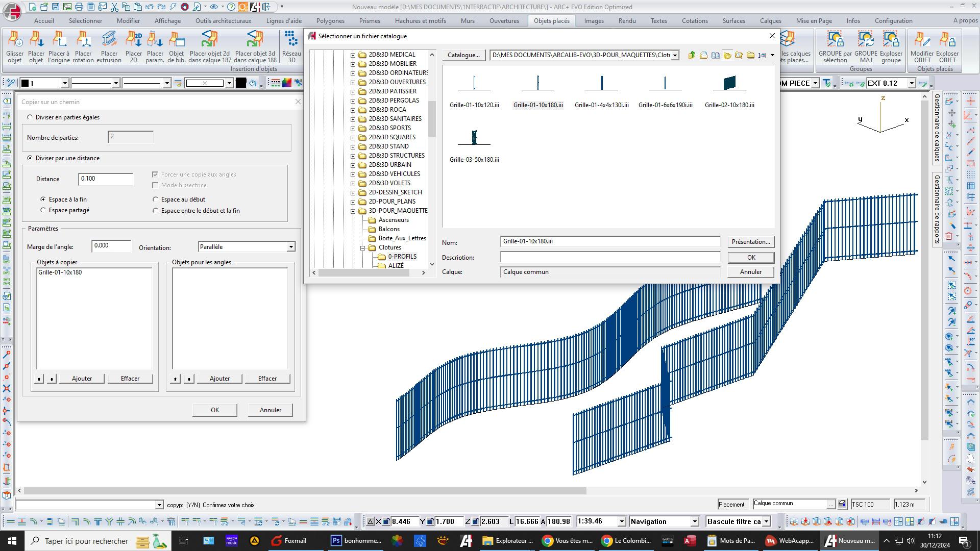Open the Orientation Parallèle dropdown
This screenshot has width=980, height=551.
click(x=290, y=247)
